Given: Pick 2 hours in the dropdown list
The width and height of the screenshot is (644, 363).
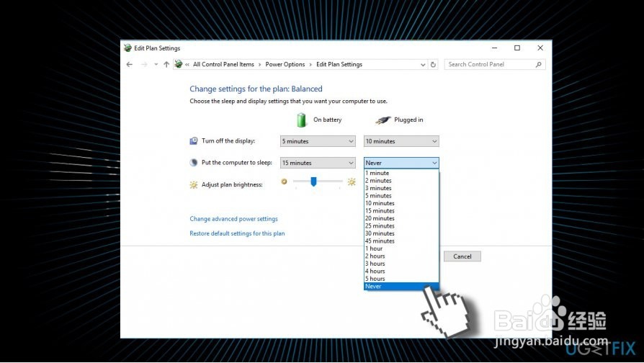Looking at the screenshot, I should 401,256.
